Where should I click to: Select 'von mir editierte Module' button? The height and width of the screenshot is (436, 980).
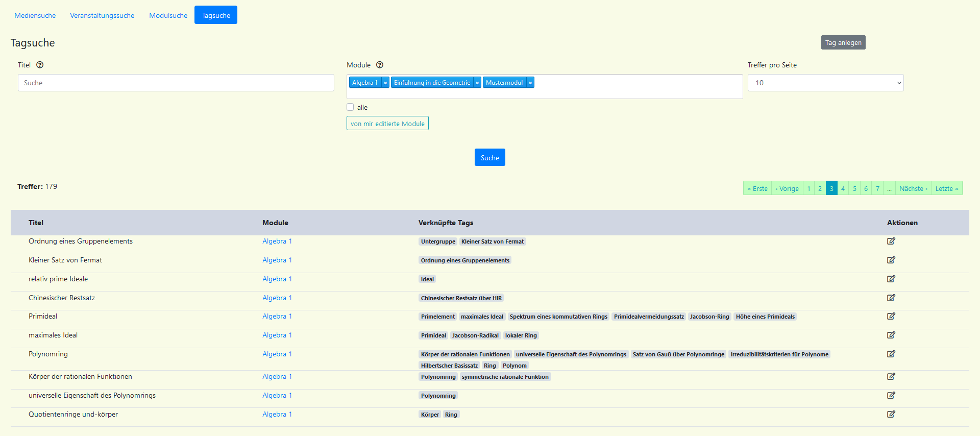tap(387, 124)
